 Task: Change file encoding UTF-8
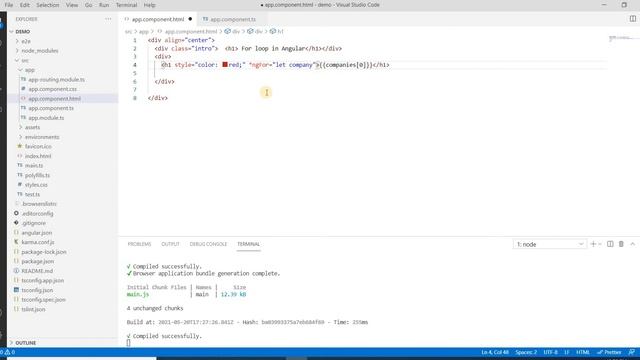(x=551, y=352)
